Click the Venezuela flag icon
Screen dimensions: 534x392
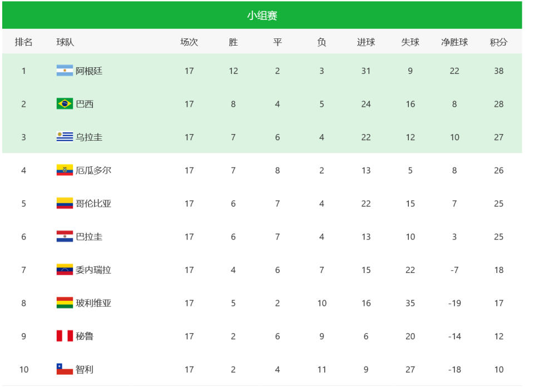65,270
